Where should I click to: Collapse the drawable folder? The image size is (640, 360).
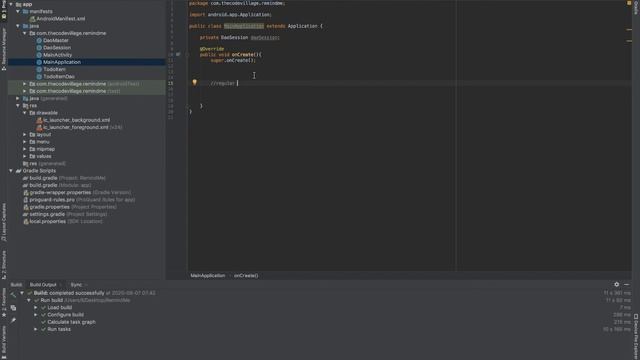click(x=25, y=113)
